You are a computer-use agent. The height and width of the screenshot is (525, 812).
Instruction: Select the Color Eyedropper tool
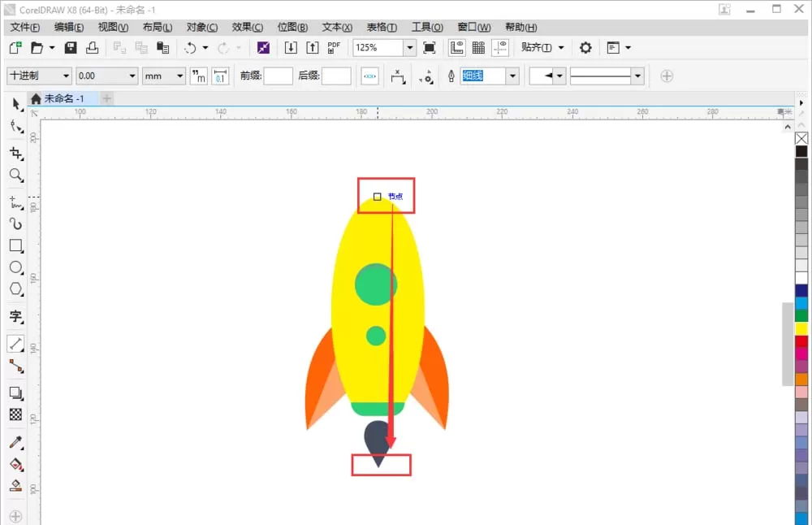point(16,442)
